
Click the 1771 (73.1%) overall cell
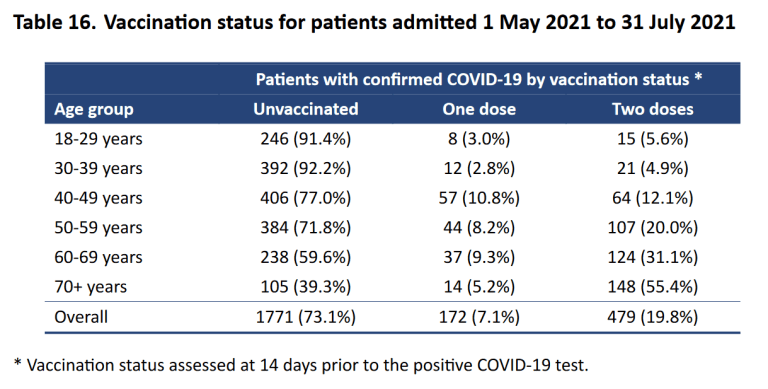(x=306, y=317)
